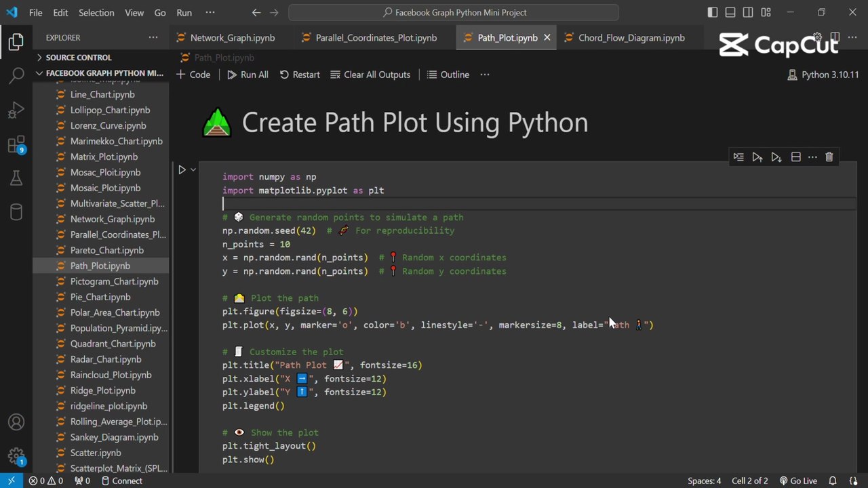Viewport: 868px width, 488px height.
Task: Clear All Outputs of the notebook
Action: (x=370, y=75)
